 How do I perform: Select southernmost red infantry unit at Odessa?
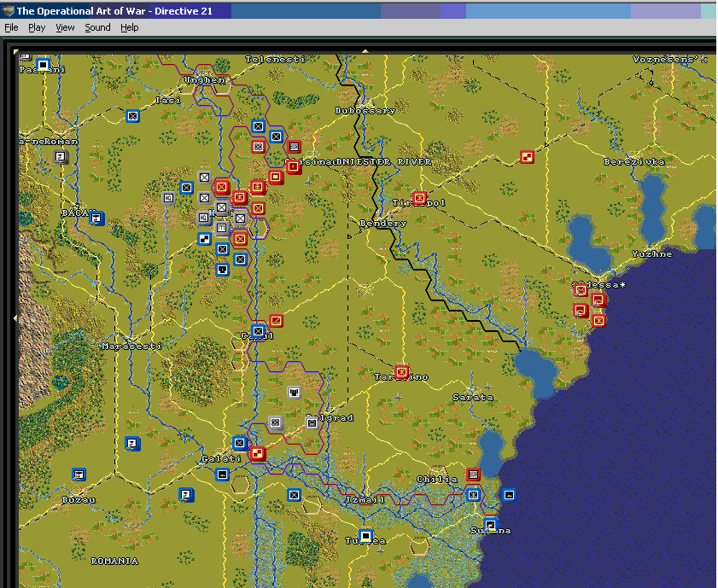tap(598, 320)
